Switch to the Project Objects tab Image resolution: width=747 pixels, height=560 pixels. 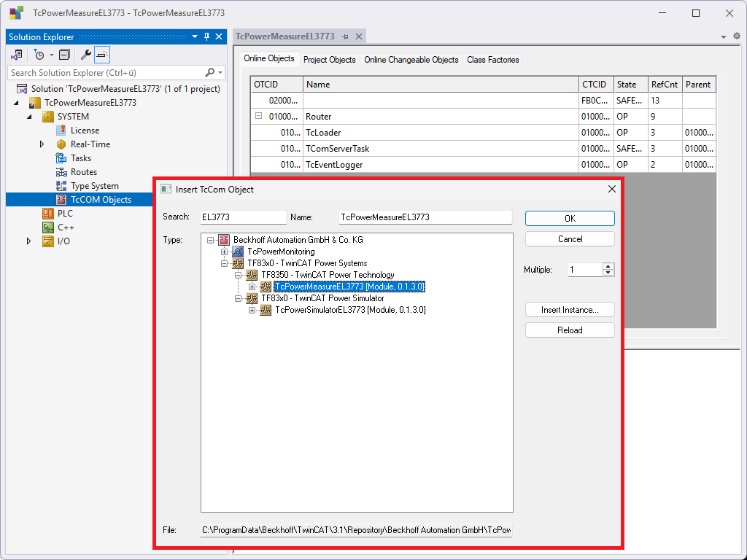point(329,60)
